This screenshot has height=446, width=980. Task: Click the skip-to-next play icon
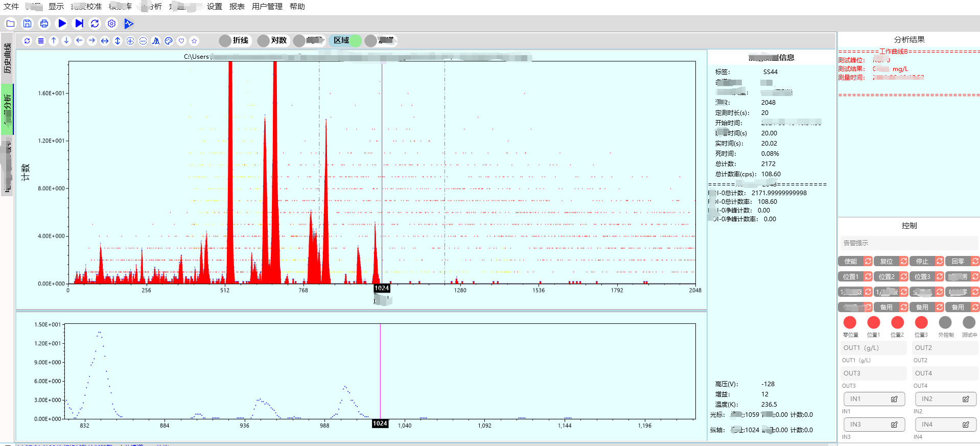(x=79, y=24)
